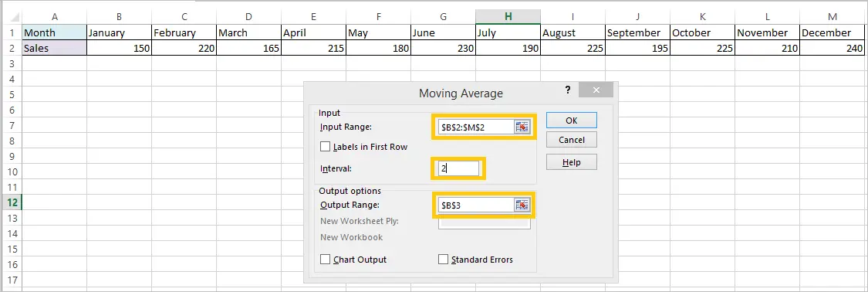Click the cell with value 180
Screen dimensions: 868x292
click(378, 48)
